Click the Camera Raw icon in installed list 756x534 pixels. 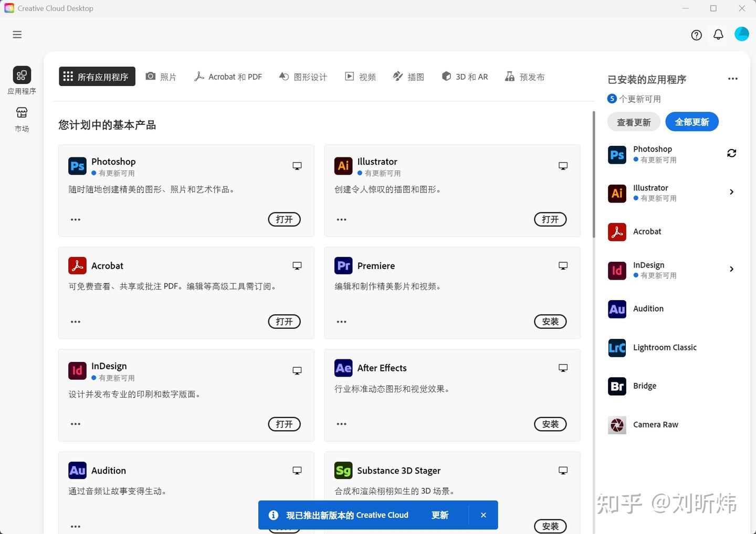617,425
